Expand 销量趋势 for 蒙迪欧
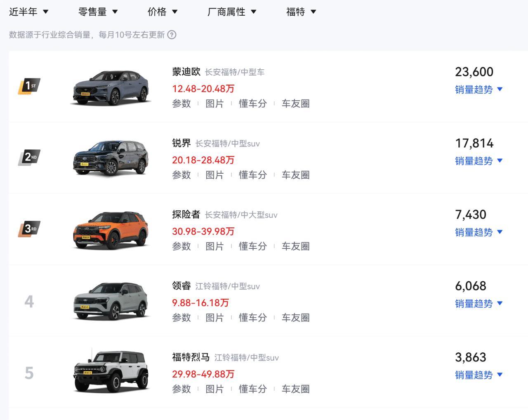Viewport: 528px width, 420px height. [478, 90]
